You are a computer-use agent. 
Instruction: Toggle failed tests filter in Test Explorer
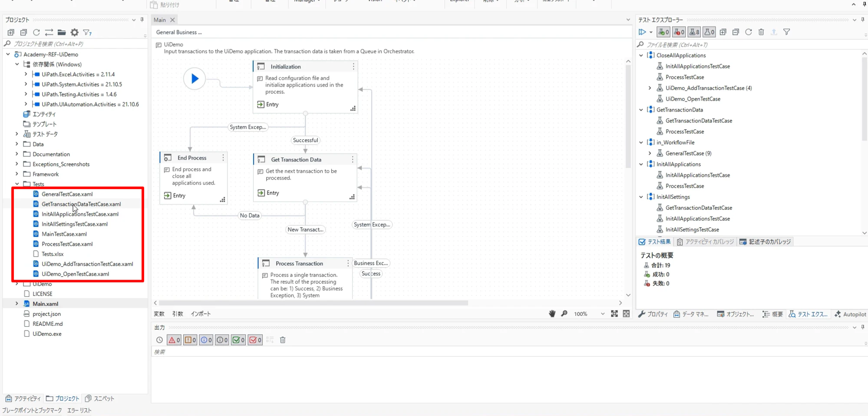pyautogui.click(x=679, y=32)
